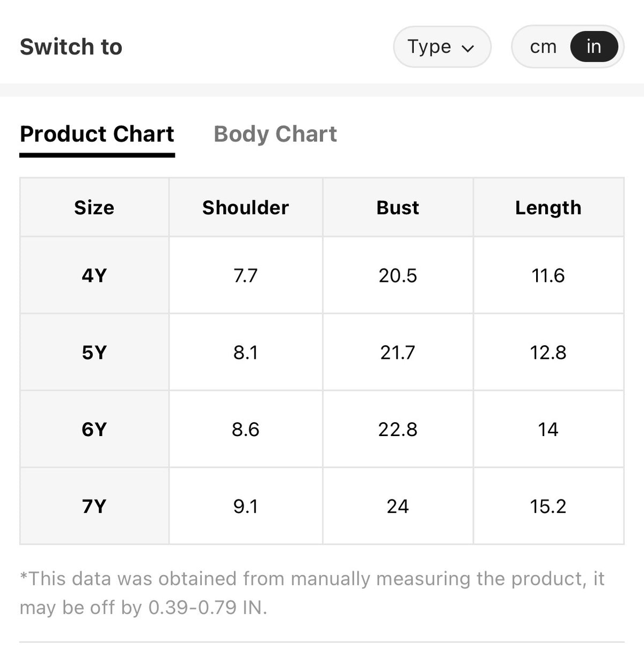Screen dimensions: 644x645
Task: Click the Shoulder column header
Action: pos(246,207)
